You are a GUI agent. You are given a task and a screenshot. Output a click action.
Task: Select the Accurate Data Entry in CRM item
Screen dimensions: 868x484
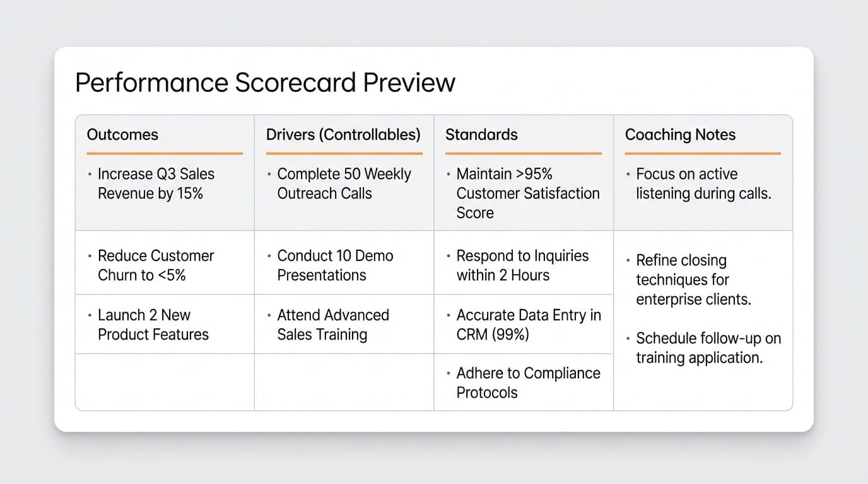528,325
